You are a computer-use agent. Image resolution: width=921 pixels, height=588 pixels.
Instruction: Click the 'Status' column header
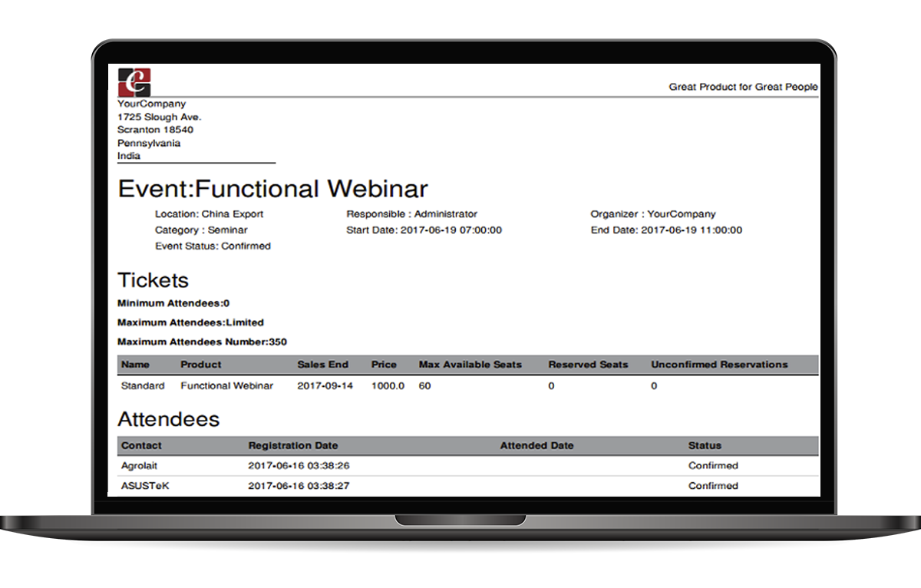point(705,445)
